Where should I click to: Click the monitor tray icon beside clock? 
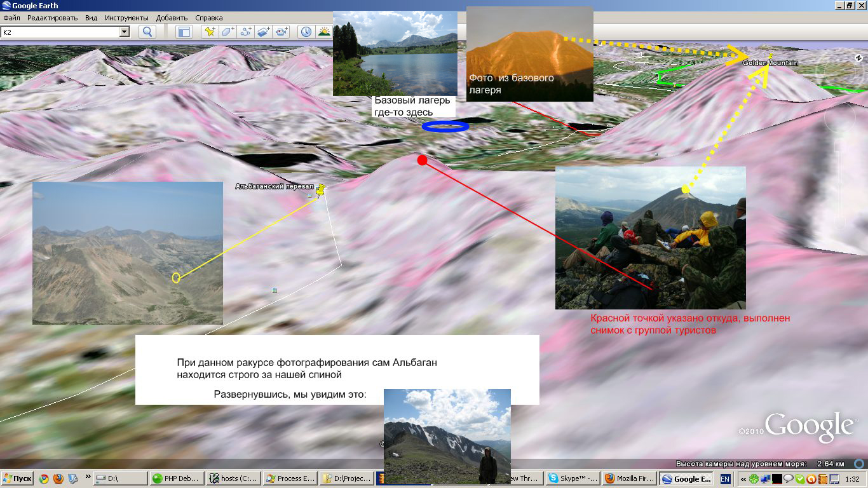tap(834, 479)
